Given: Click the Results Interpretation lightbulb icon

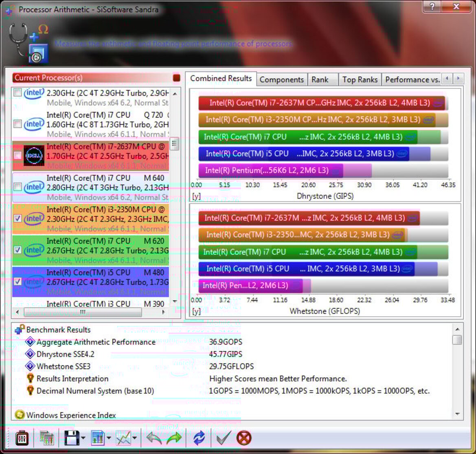Looking at the screenshot, I should coord(31,378).
